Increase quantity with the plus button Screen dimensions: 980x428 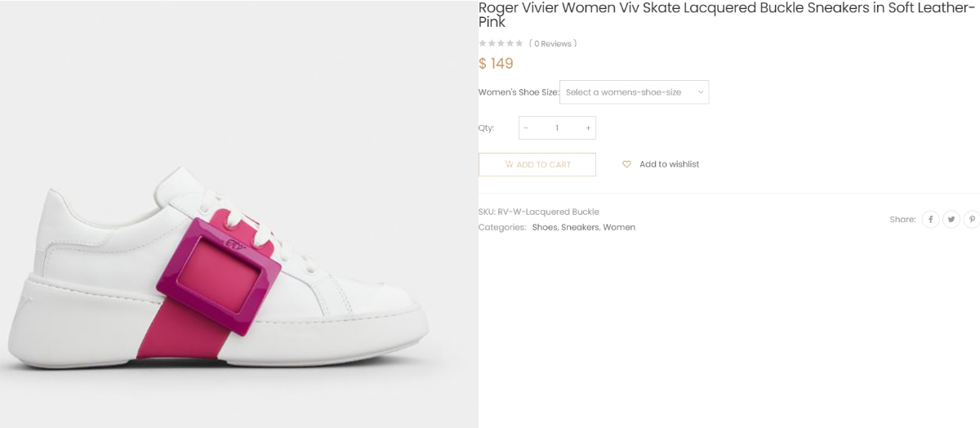(588, 128)
